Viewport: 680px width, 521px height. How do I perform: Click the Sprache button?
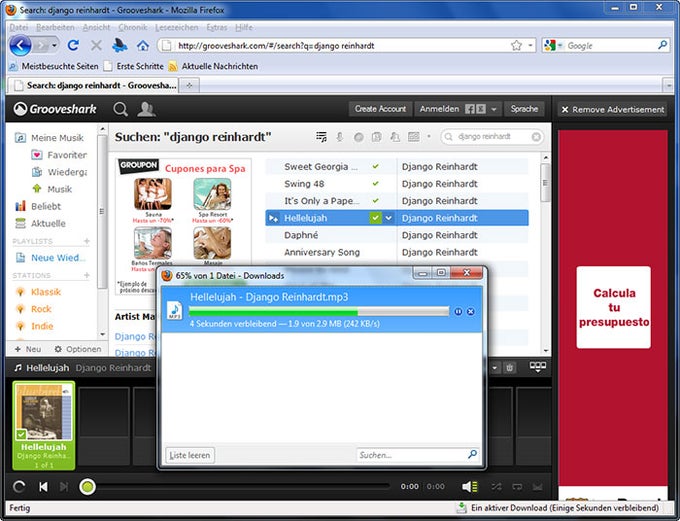click(524, 109)
